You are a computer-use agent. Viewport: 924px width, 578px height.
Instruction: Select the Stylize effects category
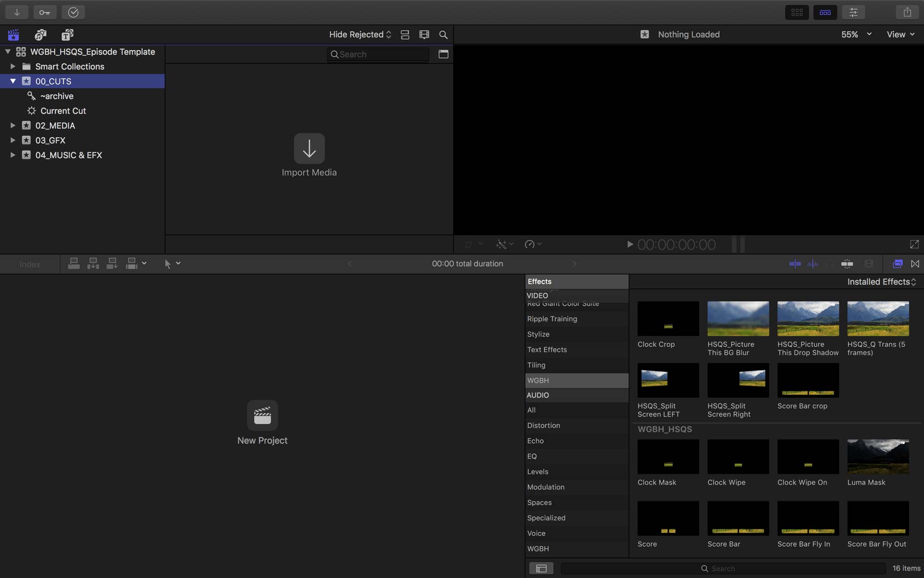pyautogui.click(x=576, y=334)
